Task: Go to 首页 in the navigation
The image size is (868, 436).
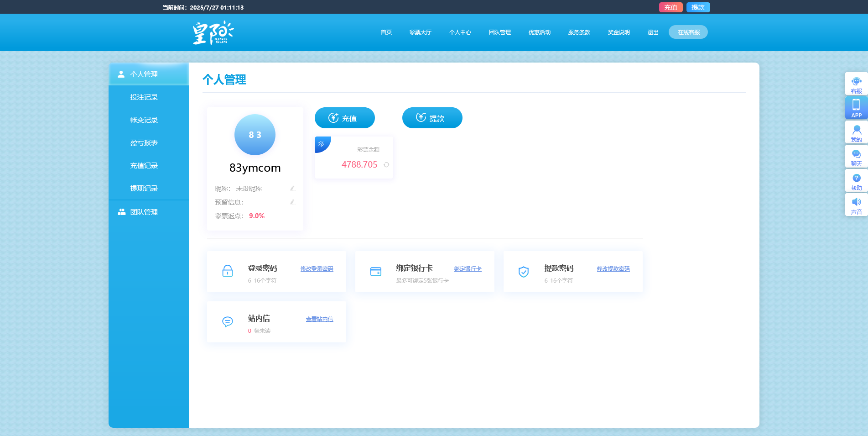Action: (x=386, y=32)
